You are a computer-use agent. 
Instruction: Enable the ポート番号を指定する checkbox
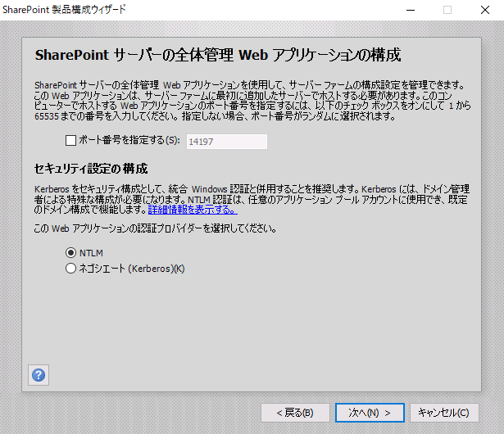click(x=70, y=140)
